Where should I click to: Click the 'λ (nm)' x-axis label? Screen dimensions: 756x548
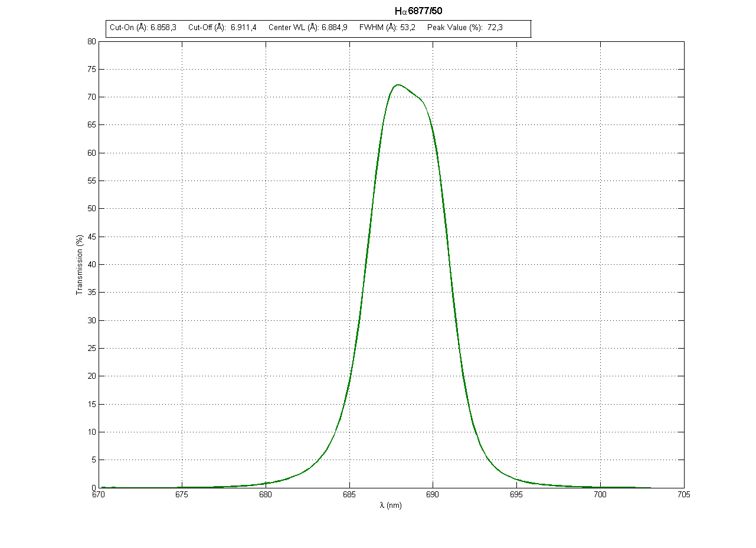391,506
